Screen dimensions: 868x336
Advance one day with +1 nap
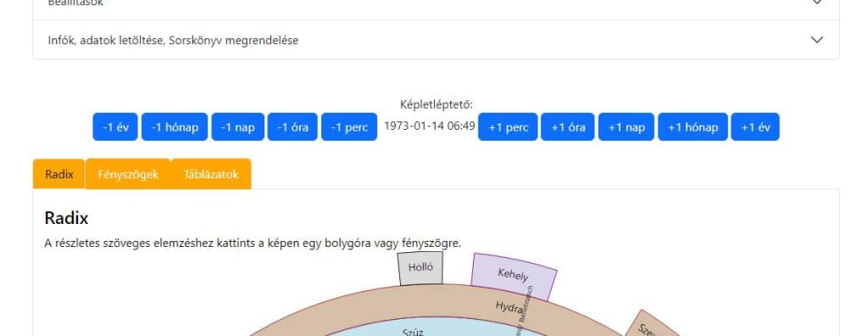pyautogui.click(x=626, y=127)
